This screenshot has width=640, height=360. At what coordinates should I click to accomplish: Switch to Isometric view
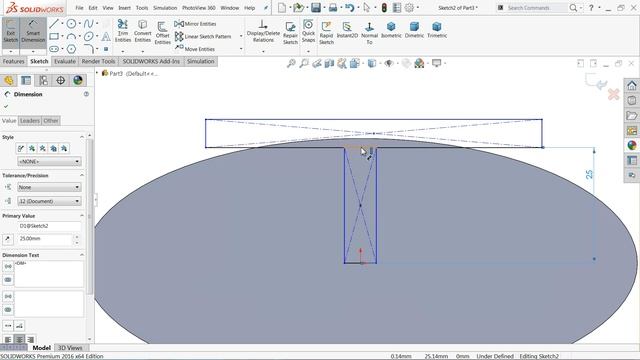coord(391,31)
